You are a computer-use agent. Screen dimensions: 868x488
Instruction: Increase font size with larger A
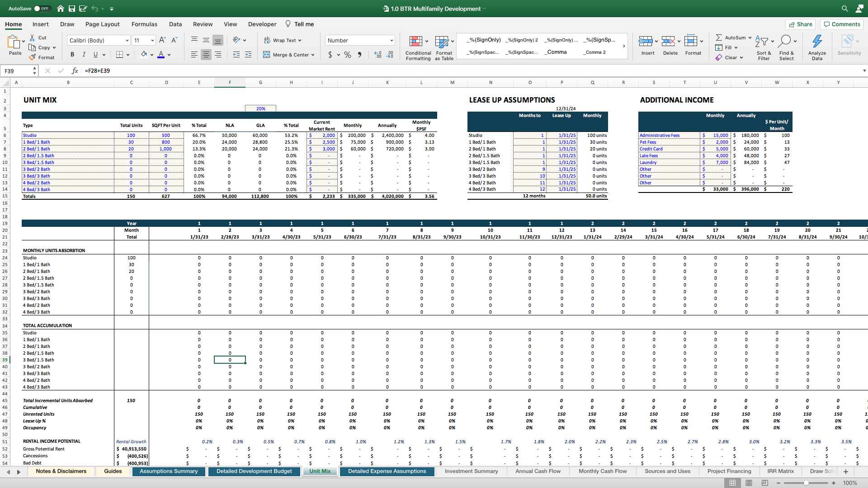pyautogui.click(x=163, y=40)
